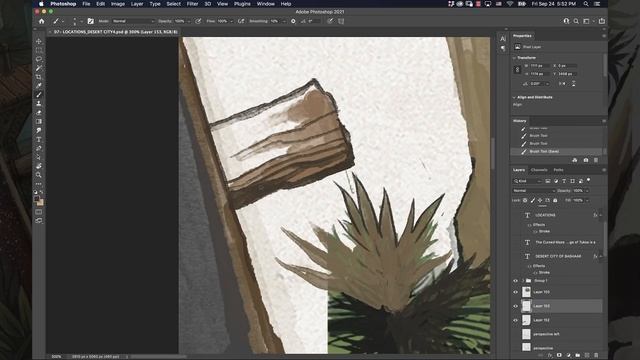Select the Hand tool
The height and width of the screenshot is (360, 640).
[39, 166]
